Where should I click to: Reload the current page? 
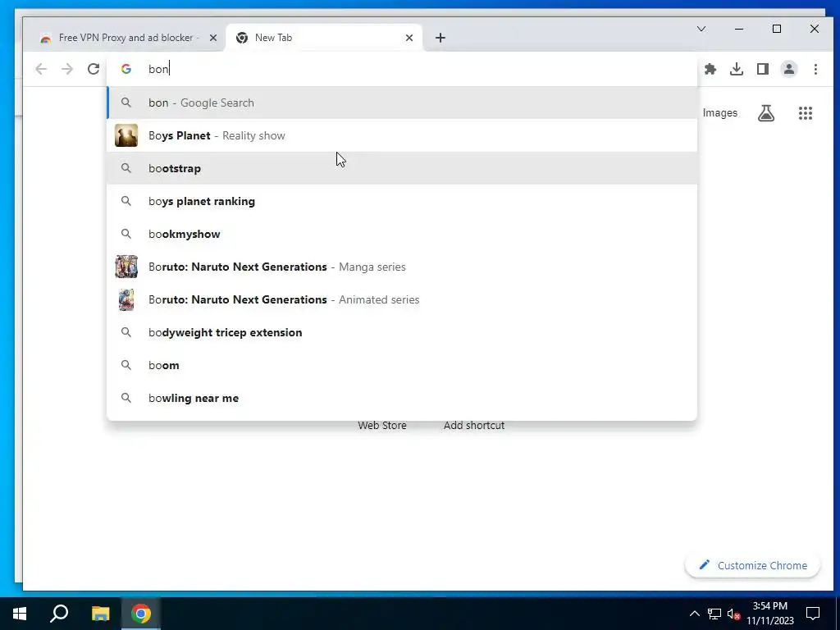94,69
